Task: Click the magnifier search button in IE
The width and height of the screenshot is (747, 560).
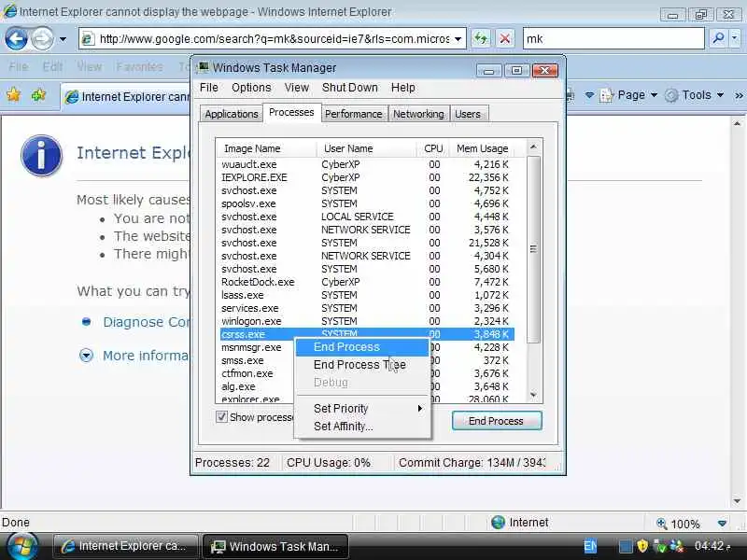Action: click(x=718, y=38)
